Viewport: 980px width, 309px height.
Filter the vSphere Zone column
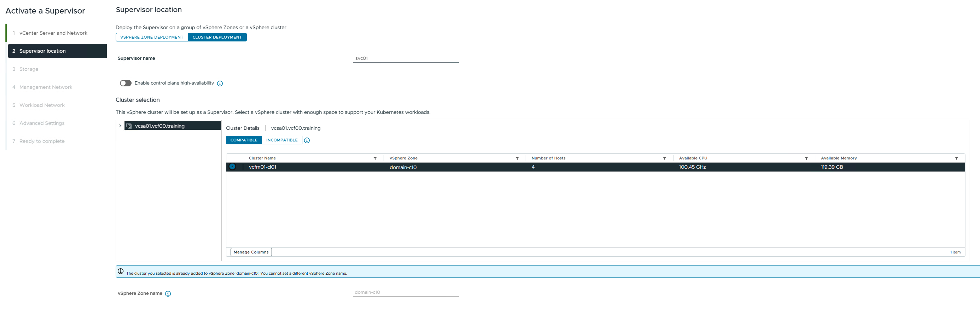tap(517, 158)
